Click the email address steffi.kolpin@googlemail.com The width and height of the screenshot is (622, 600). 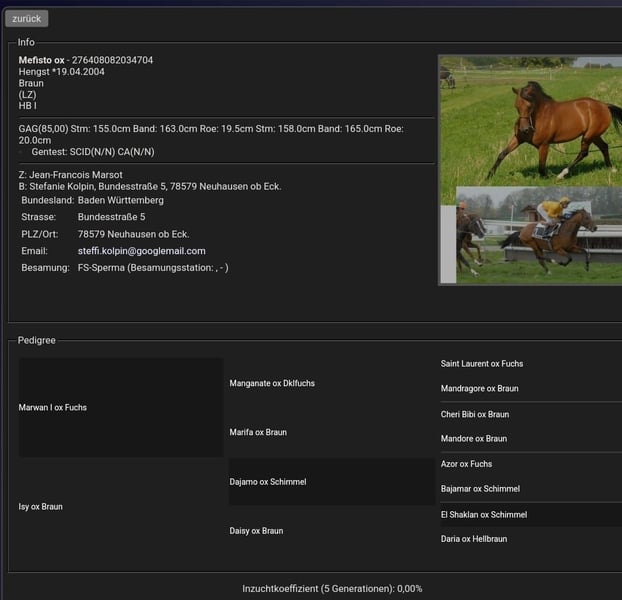pyautogui.click(x=141, y=251)
